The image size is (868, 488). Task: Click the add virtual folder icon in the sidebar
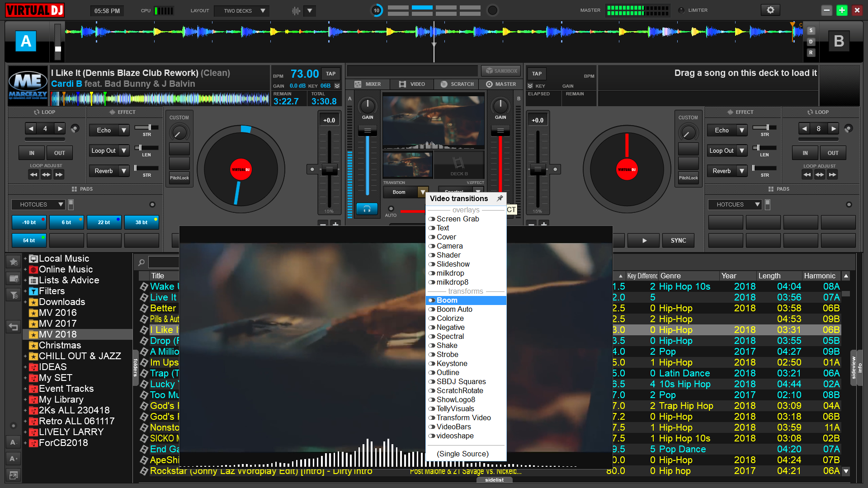pyautogui.click(x=14, y=278)
